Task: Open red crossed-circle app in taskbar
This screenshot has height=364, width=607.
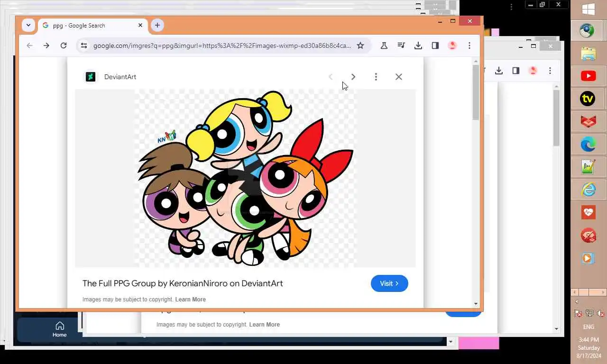Action: [x=589, y=236]
